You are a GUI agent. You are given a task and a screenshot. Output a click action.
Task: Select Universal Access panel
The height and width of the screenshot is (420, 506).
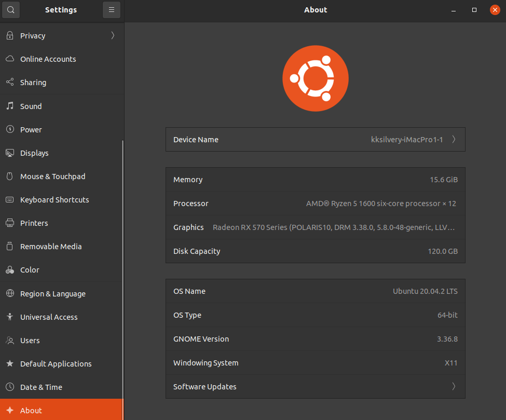(x=62, y=317)
